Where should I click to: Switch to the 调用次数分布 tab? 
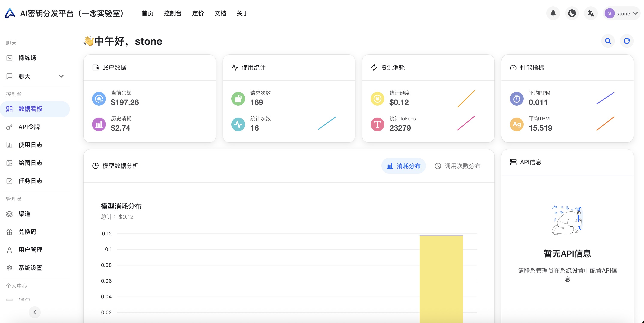click(x=457, y=166)
